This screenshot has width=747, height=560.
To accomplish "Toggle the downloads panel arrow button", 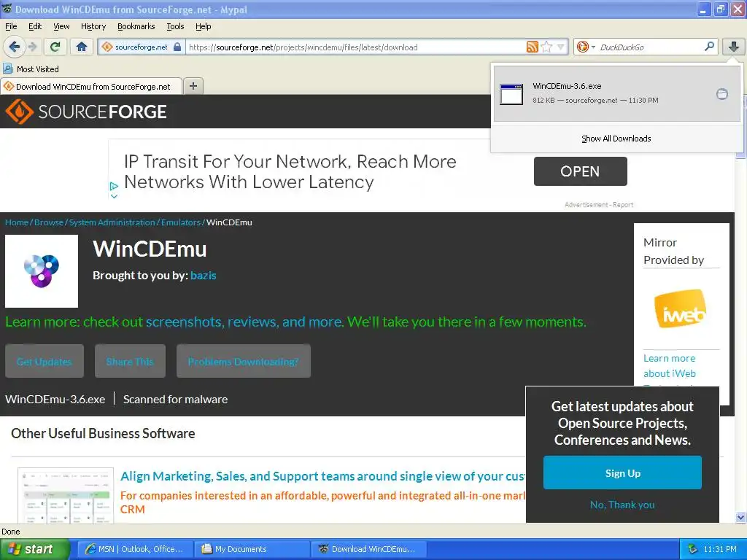I will (734, 47).
